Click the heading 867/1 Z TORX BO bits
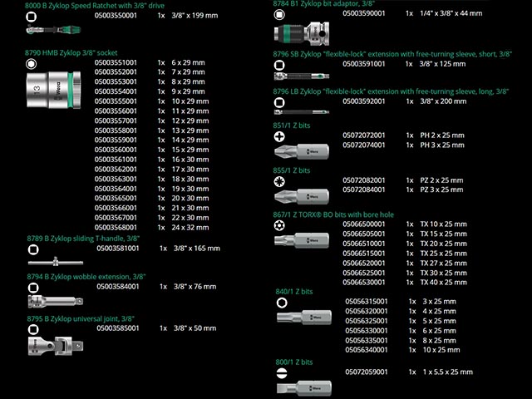Viewport: 532px width, 399px height. [333, 214]
